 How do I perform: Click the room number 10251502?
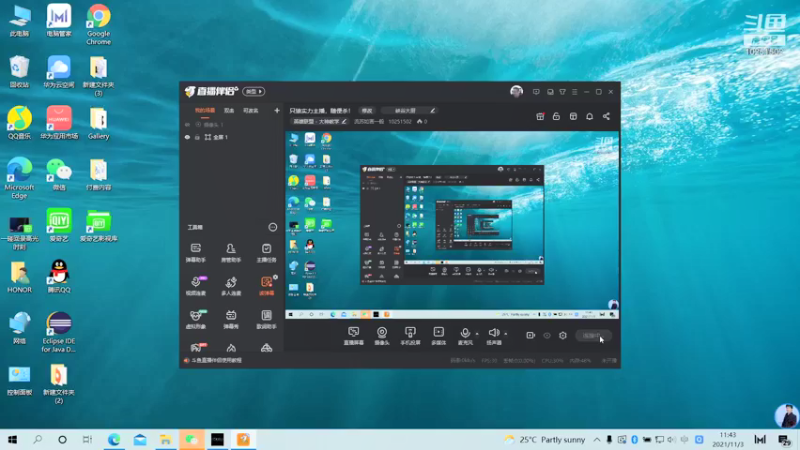(400, 122)
